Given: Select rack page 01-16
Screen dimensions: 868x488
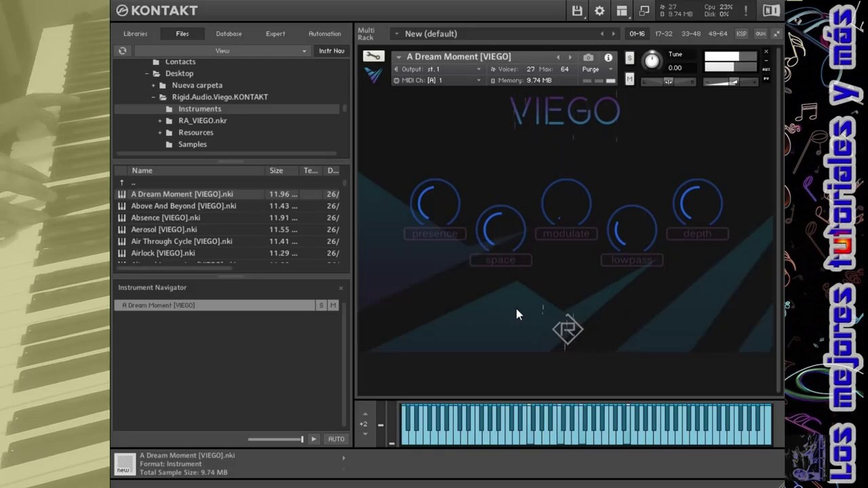Looking at the screenshot, I should (x=637, y=34).
